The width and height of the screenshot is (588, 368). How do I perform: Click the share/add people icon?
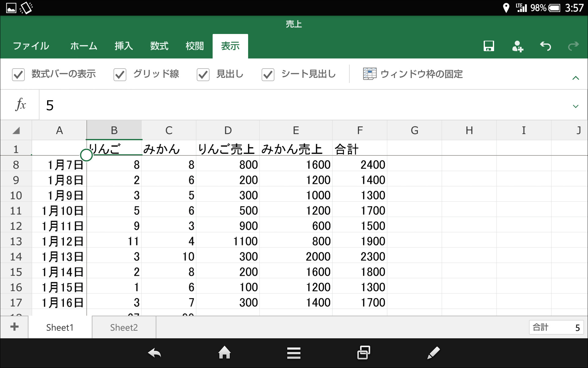click(x=518, y=46)
